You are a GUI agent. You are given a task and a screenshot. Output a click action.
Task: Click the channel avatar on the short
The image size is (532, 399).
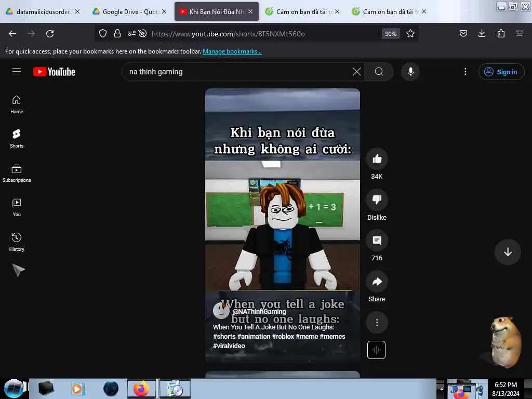pyautogui.click(x=221, y=311)
